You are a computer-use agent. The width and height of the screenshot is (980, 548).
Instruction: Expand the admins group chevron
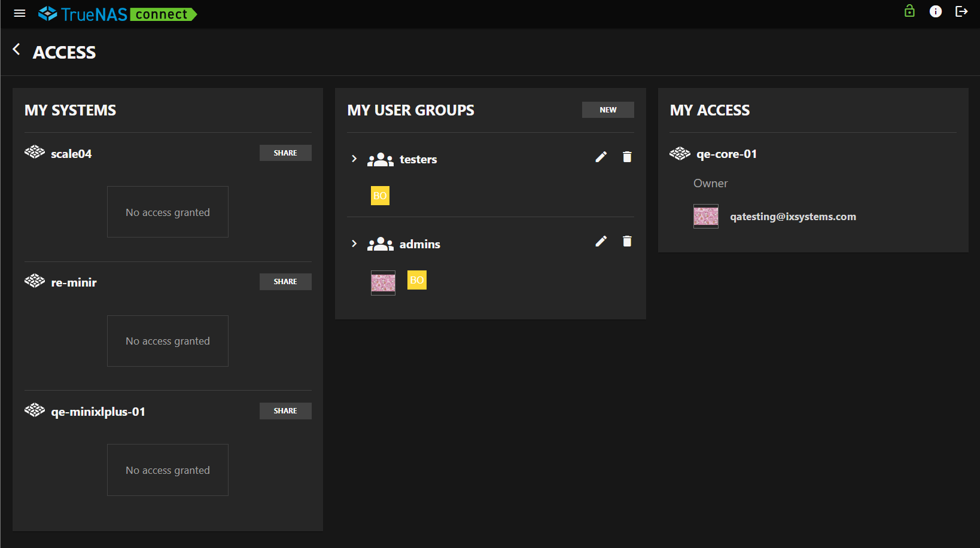click(354, 243)
